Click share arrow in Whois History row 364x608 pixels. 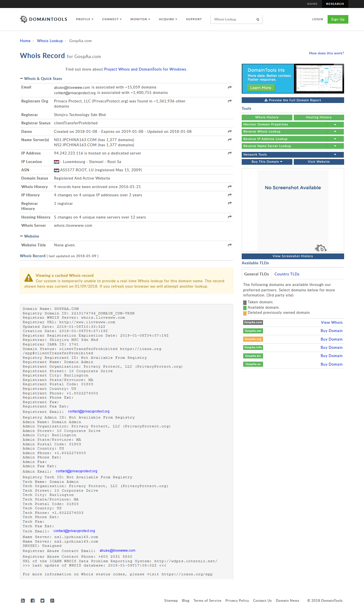(x=230, y=187)
